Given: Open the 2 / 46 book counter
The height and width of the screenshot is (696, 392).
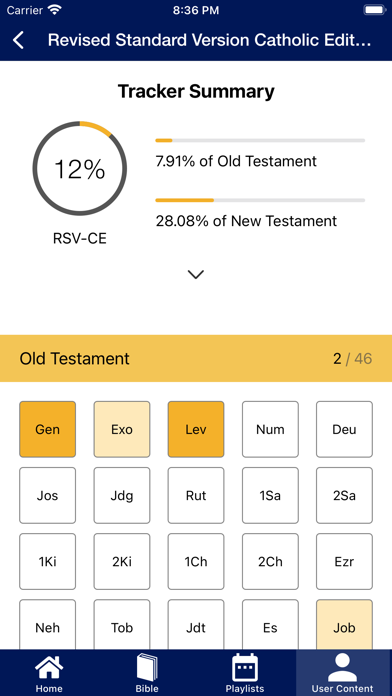Looking at the screenshot, I should tap(352, 359).
